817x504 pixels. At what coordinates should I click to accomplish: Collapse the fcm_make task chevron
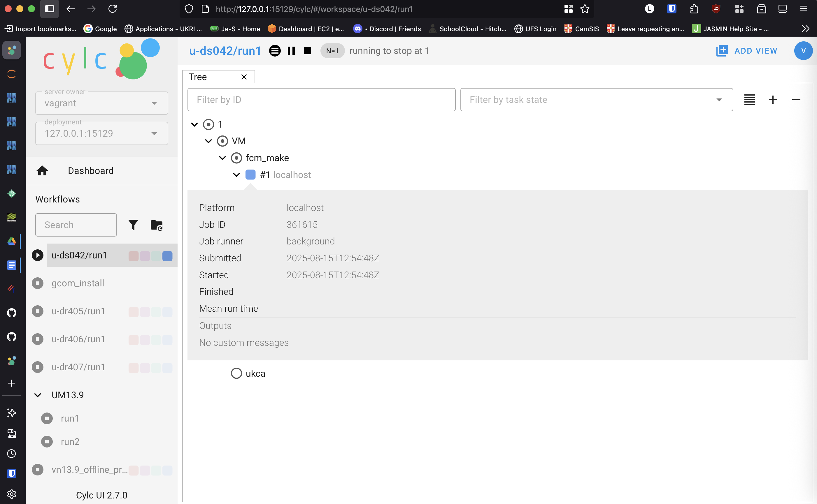[x=222, y=158]
